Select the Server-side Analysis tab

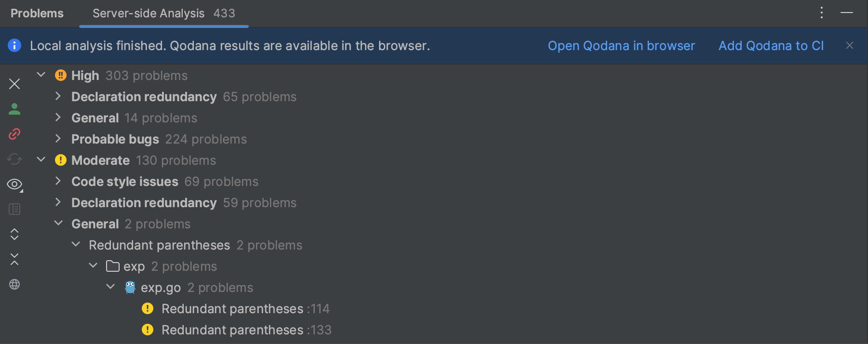click(163, 13)
